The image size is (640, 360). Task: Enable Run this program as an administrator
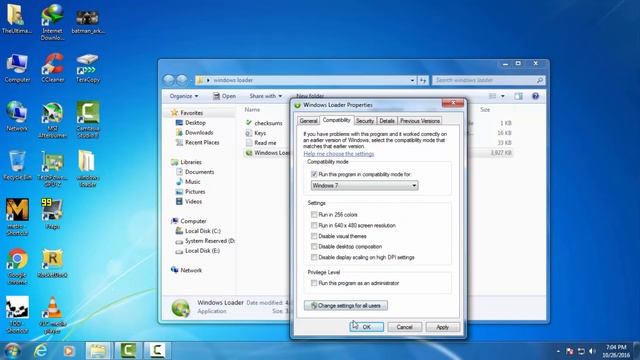314,283
